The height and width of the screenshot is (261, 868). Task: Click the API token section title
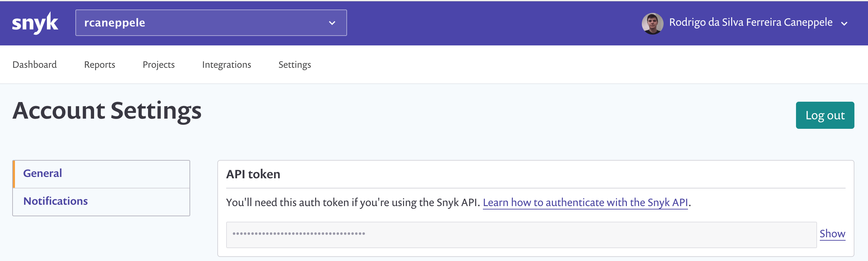pyautogui.click(x=253, y=174)
